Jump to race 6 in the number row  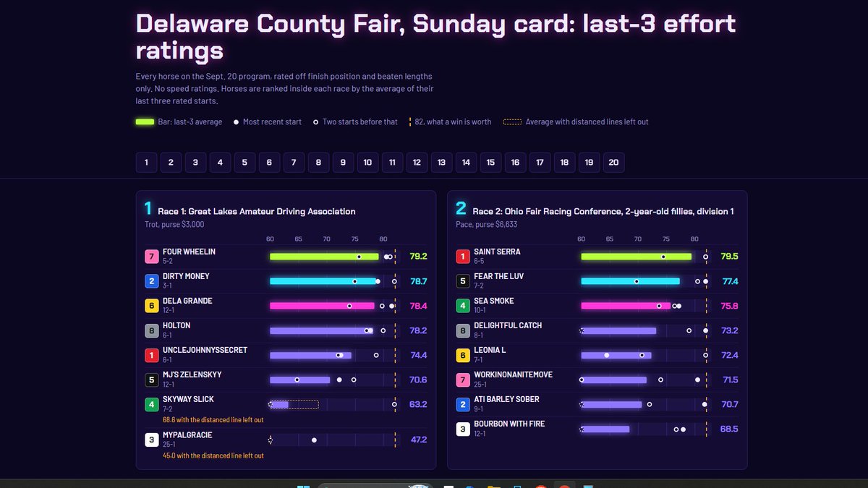[269, 163]
